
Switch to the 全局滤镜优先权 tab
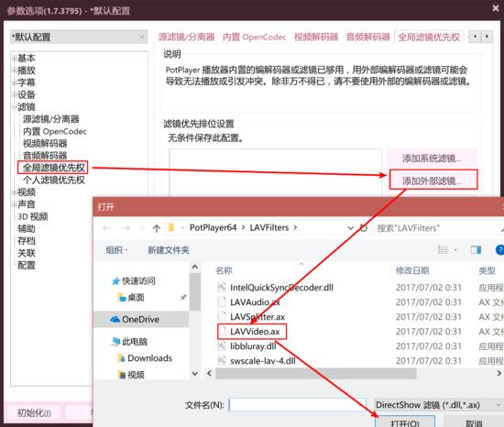[429, 37]
